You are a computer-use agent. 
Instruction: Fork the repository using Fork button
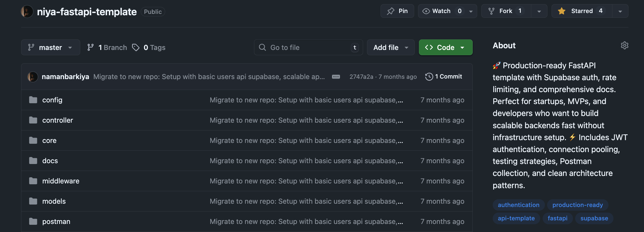[506, 11]
